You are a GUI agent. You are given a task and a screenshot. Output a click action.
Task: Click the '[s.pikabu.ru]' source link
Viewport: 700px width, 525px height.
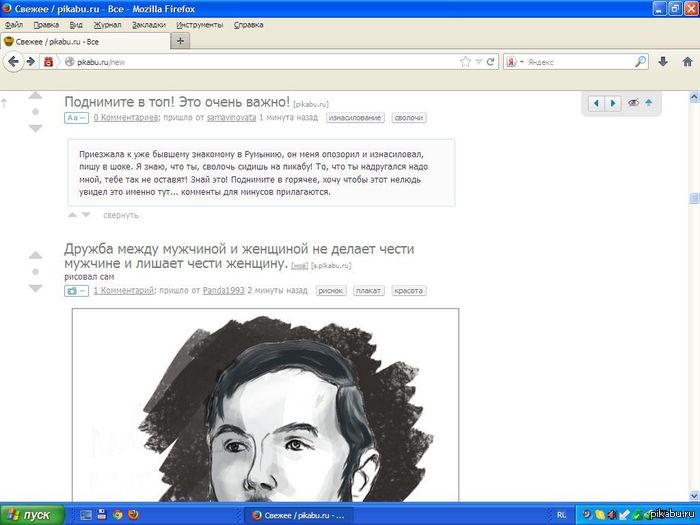click(x=331, y=266)
